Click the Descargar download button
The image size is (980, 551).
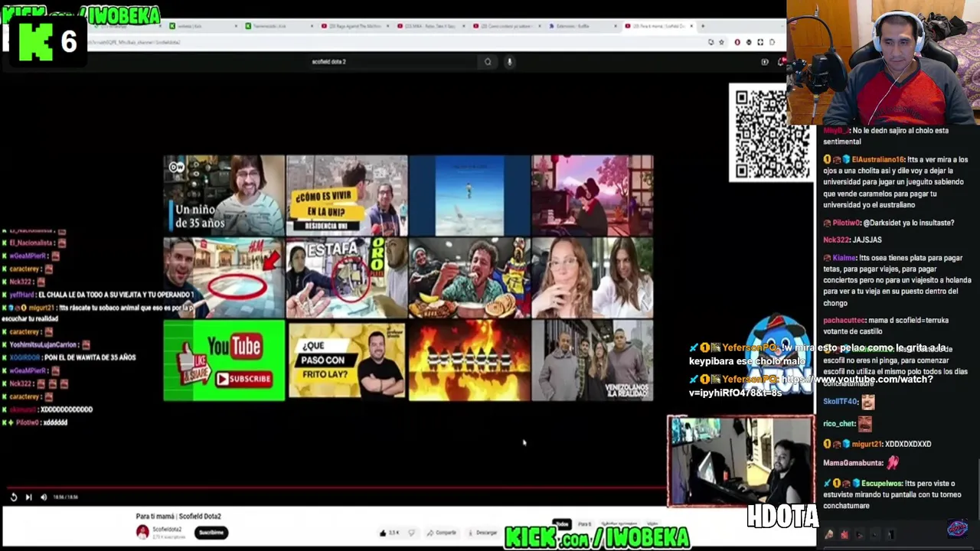482,533
